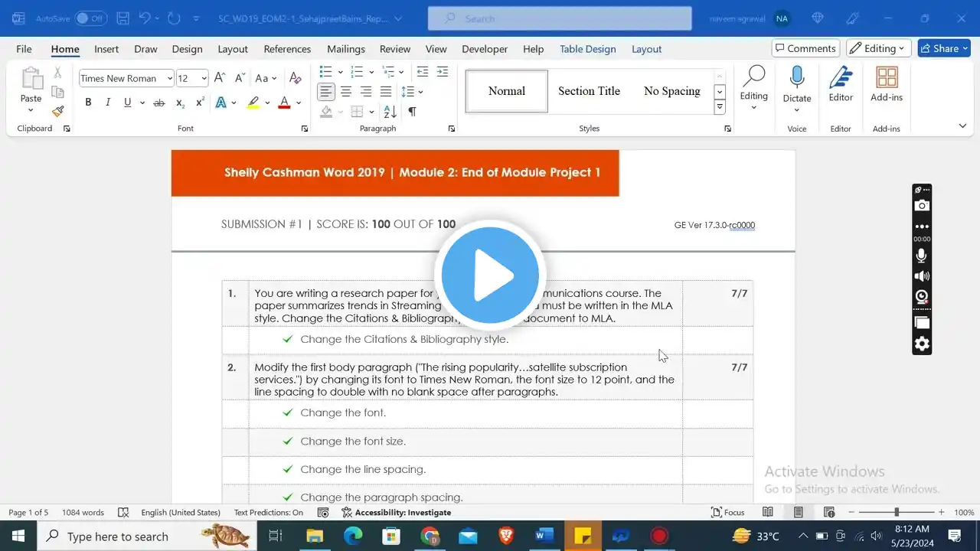Click the Format Painter brush icon
The image size is (980, 551).
point(57,112)
